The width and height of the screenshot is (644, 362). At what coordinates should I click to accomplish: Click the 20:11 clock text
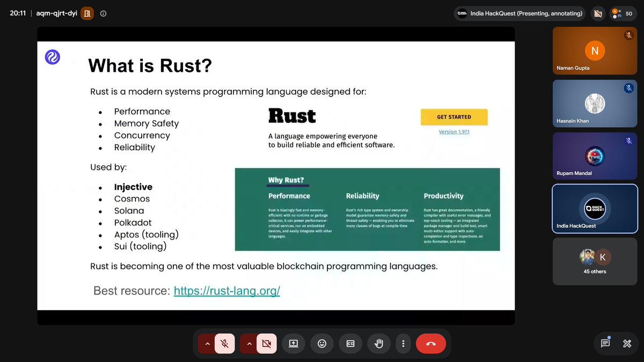[x=18, y=14]
